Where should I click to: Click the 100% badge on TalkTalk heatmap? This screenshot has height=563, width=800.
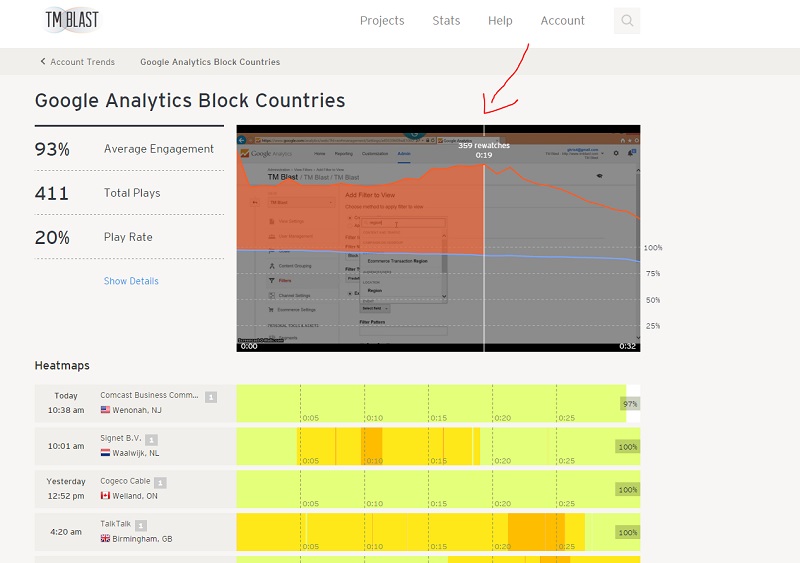(x=628, y=532)
